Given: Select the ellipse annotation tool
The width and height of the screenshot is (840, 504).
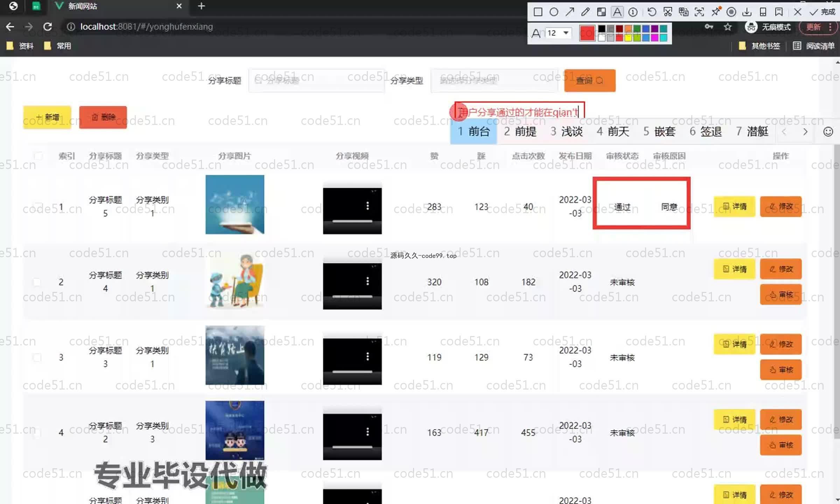Looking at the screenshot, I should (554, 12).
